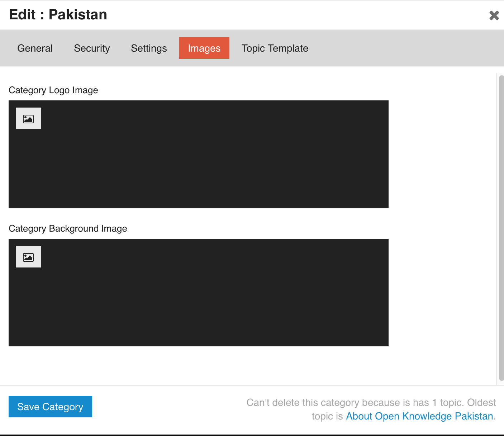504x436 pixels.
Task: Follow the About Open Knowledge Pakistan link
Action: click(x=419, y=416)
